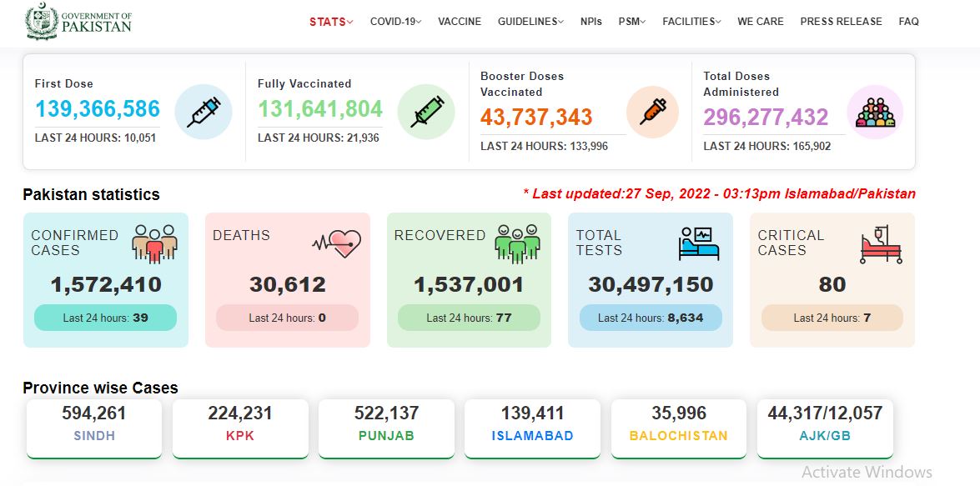Viewport: 980px width, 486px height.
Task: Click the Recovered green people icon
Action: point(517,243)
